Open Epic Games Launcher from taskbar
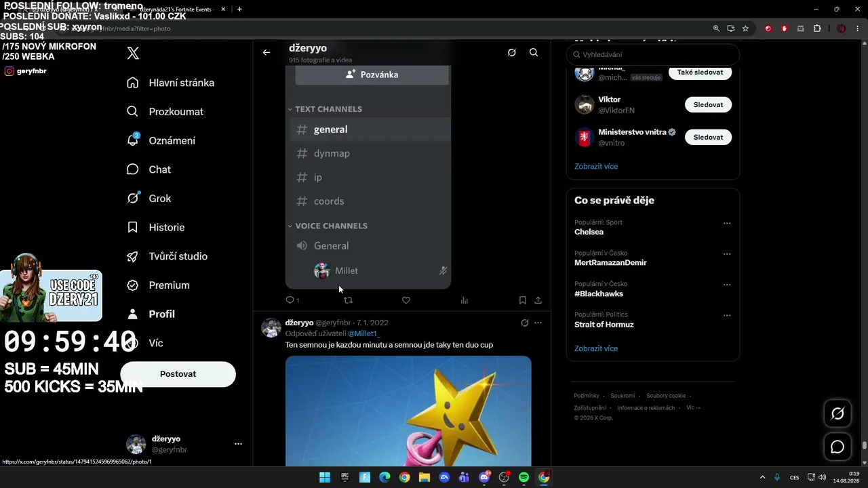 pyautogui.click(x=344, y=477)
